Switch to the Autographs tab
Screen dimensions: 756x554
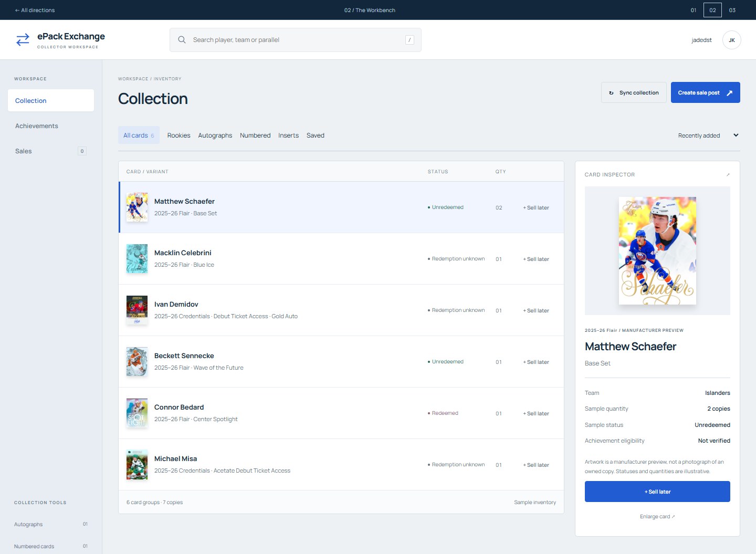pos(215,135)
